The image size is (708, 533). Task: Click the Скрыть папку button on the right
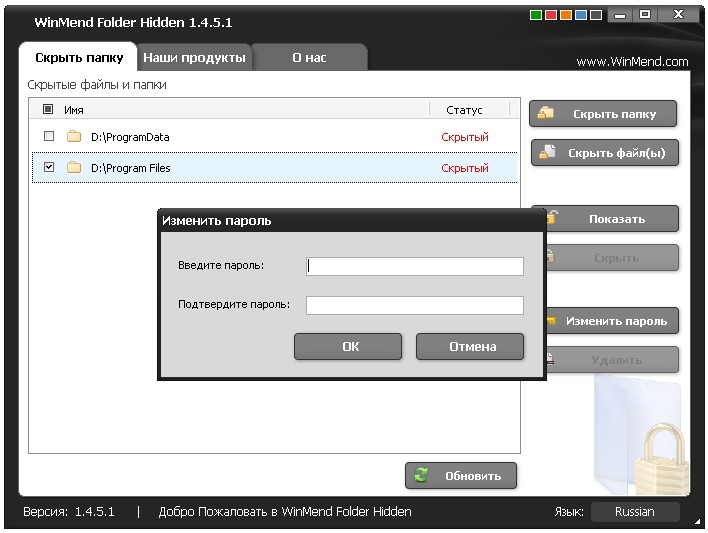pyautogui.click(x=603, y=114)
